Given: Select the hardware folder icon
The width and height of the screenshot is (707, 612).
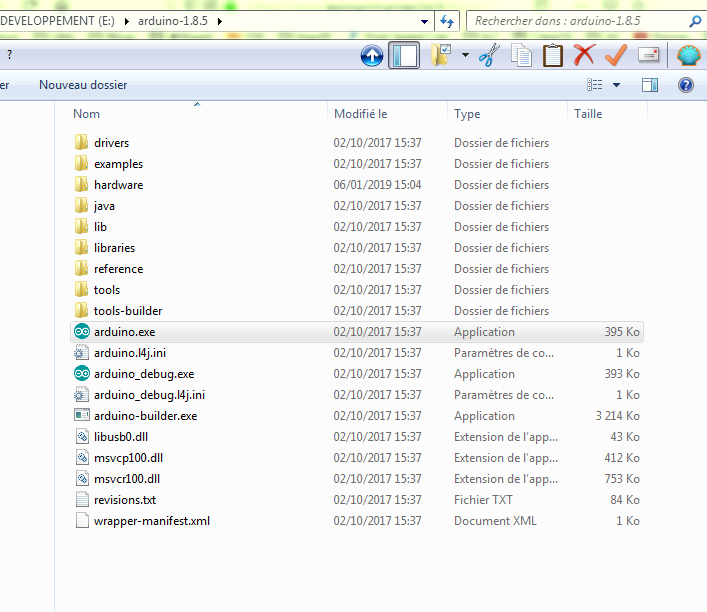Looking at the screenshot, I should click(x=81, y=184).
